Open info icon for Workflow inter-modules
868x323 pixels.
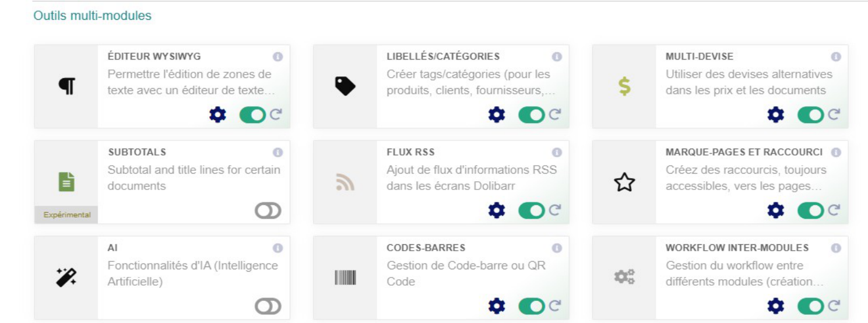836,248
